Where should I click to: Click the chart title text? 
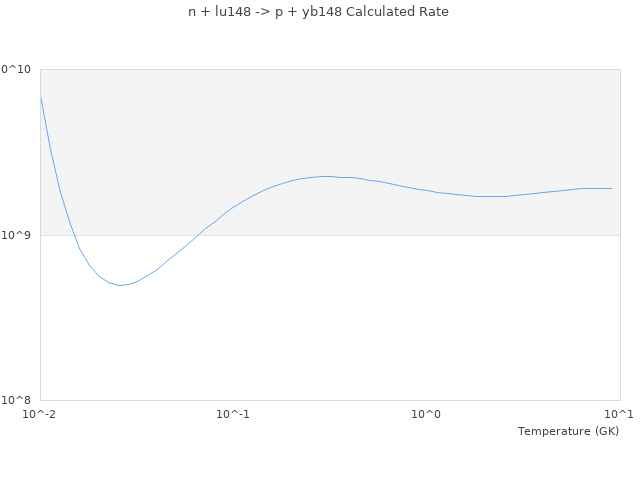pos(319,12)
